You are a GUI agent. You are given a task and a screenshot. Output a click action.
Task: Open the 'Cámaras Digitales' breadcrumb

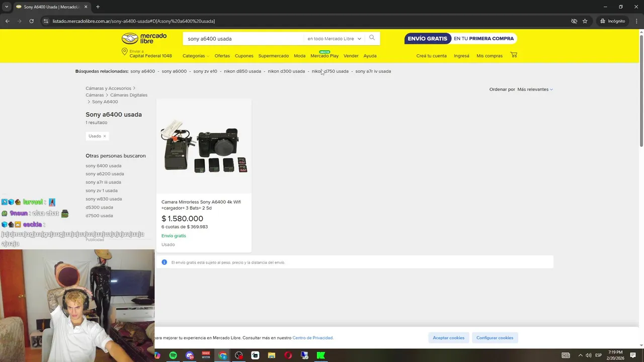point(129,95)
